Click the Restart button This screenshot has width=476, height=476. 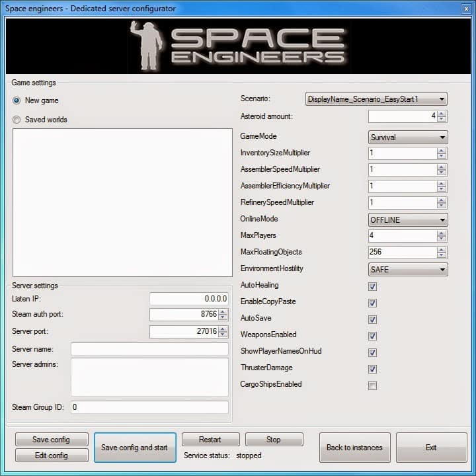pyautogui.click(x=210, y=439)
